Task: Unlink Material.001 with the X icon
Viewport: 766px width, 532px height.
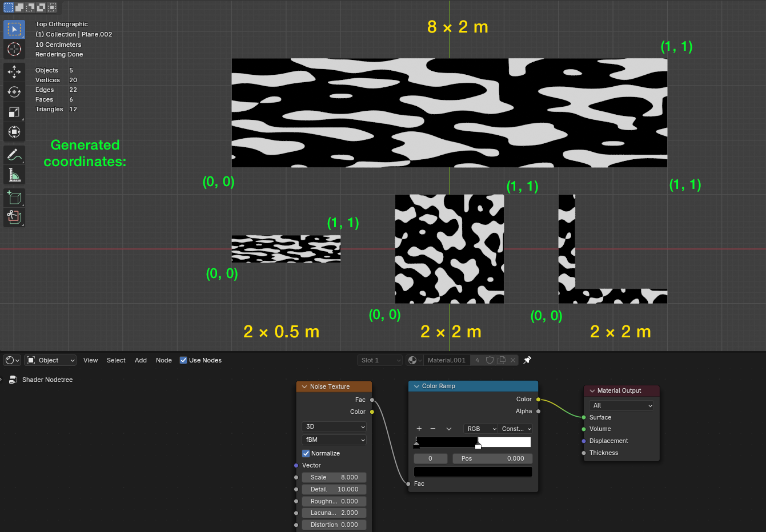Action: click(x=513, y=360)
